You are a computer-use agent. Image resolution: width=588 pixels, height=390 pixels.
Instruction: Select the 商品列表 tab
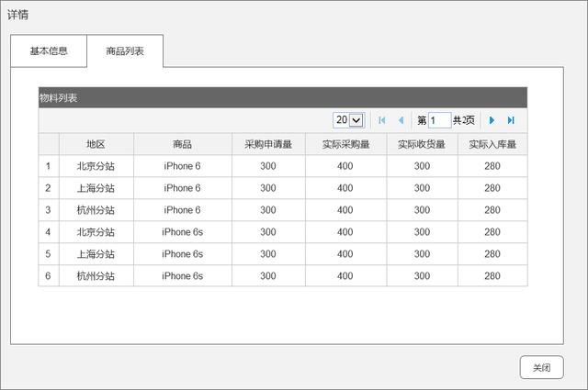(125, 51)
